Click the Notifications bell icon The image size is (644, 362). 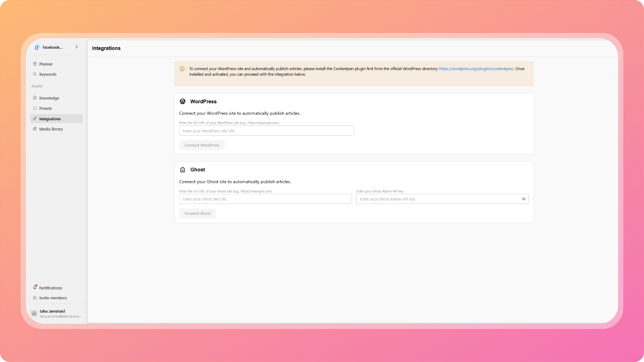tap(35, 287)
